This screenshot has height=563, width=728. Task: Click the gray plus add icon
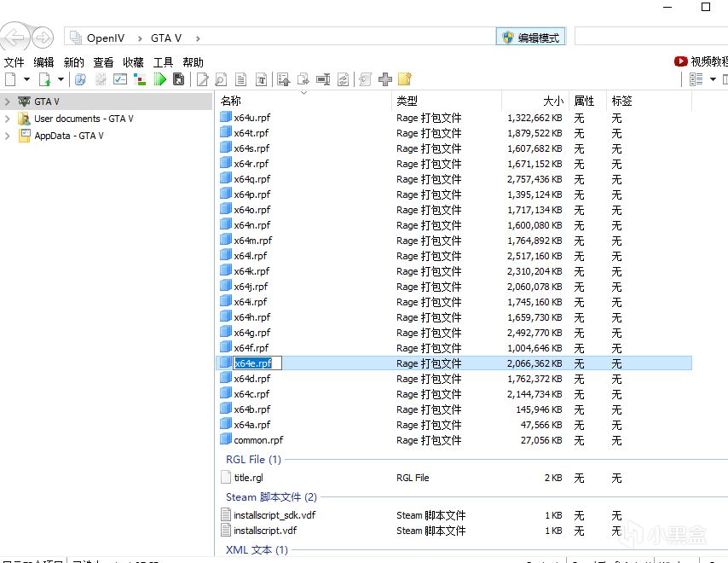385,79
